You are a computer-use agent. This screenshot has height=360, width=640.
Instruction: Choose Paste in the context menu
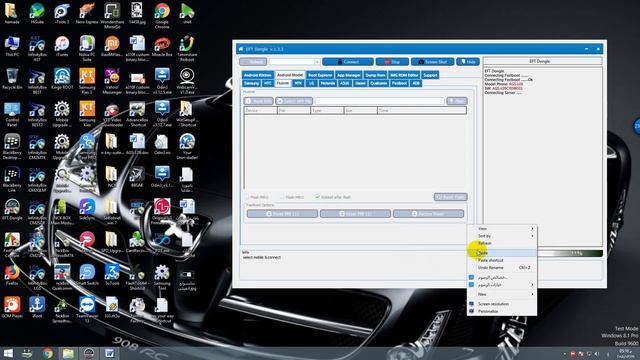tap(502, 253)
